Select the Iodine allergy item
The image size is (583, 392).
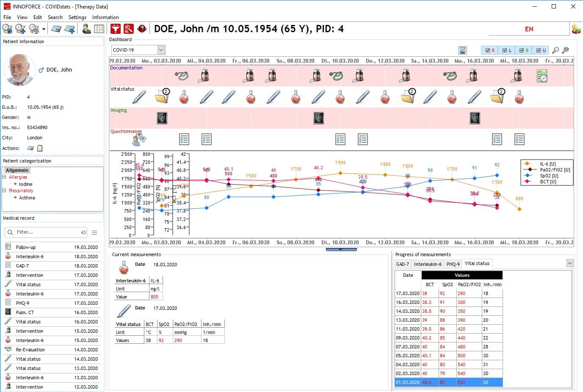[x=25, y=184]
